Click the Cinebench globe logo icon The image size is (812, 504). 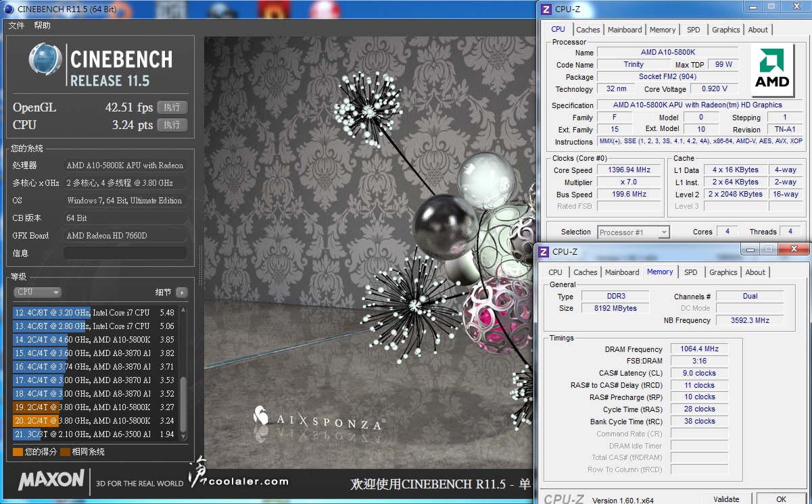click(45, 59)
